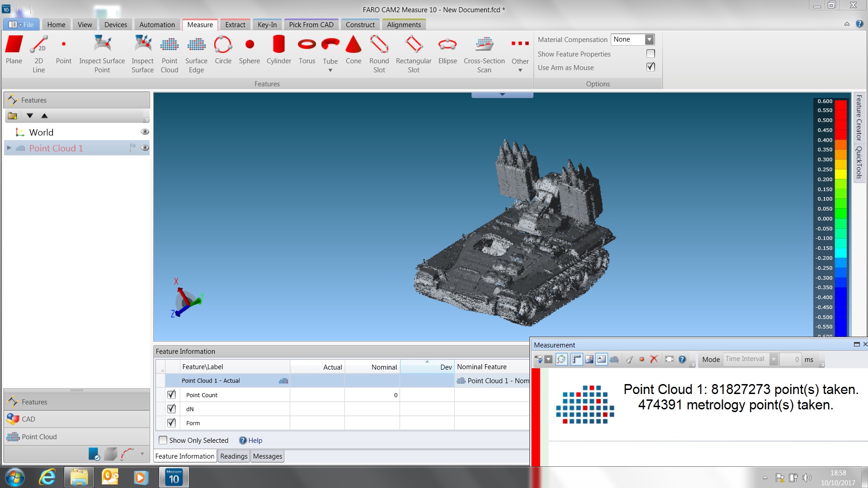Pick the Circle measure tool

pyautogui.click(x=223, y=50)
